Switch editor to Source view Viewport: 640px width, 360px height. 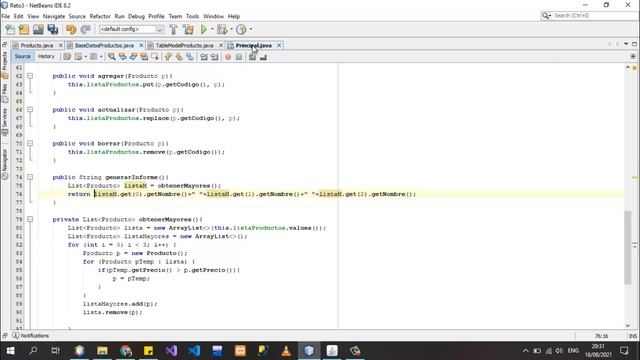click(x=22, y=57)
